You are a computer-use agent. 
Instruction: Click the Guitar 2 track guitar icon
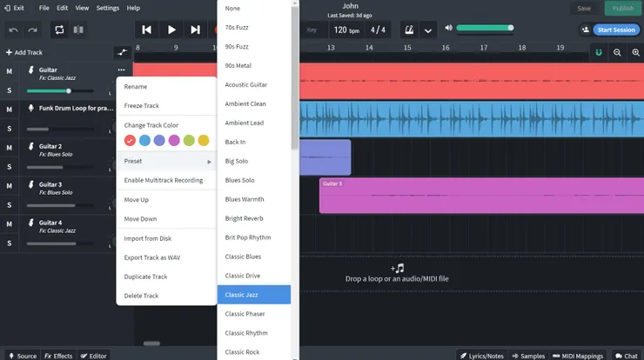pos(30,146)
